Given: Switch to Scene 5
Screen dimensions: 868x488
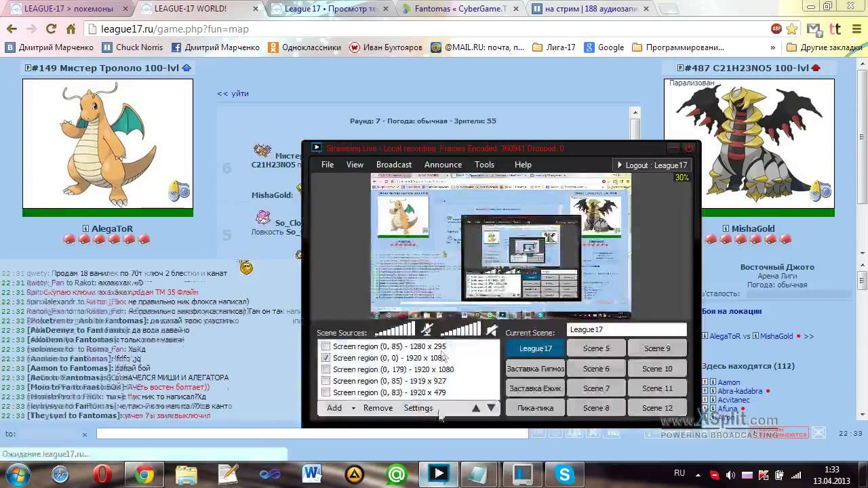Looking at the screenshot, I should [596, 348].
